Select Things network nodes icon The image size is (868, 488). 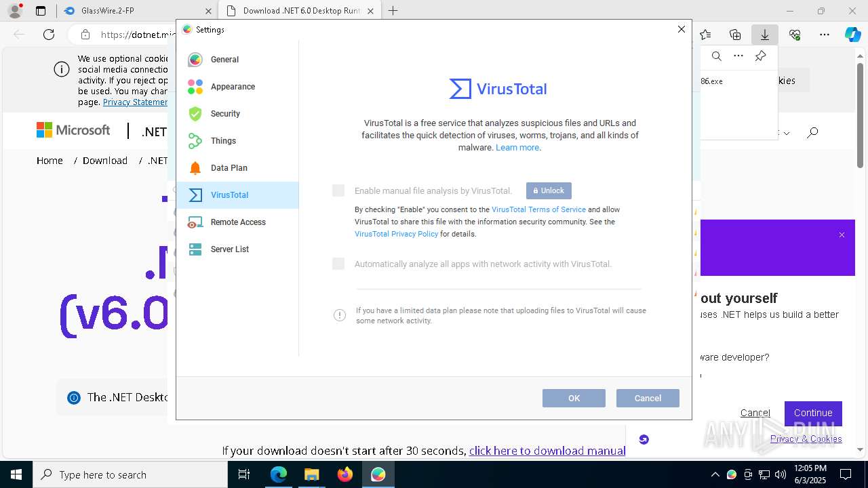click(x=195, y=141)
